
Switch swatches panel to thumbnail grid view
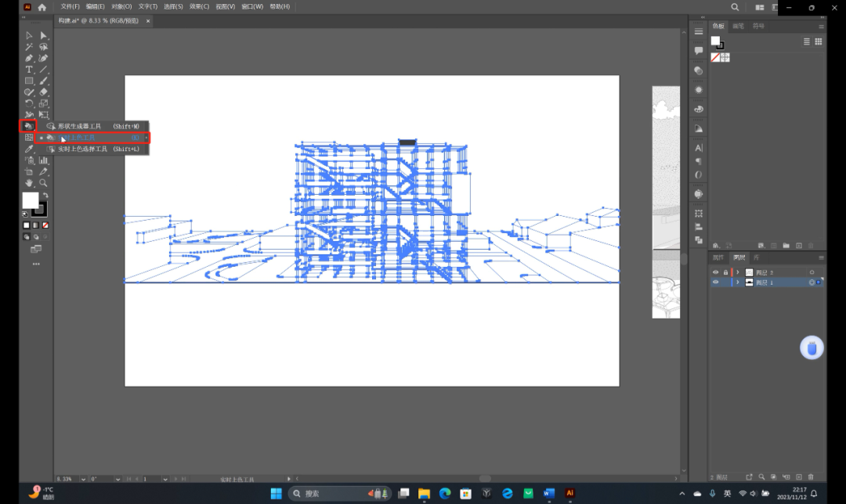click(x=819, y=41)
